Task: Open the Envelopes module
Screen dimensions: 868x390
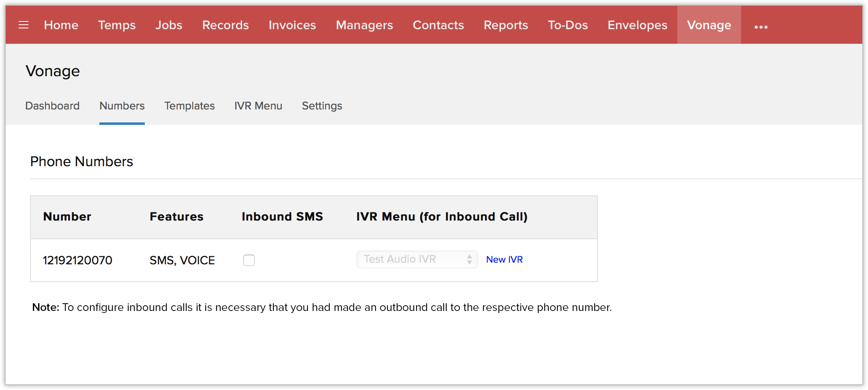Action: [637, 25]
